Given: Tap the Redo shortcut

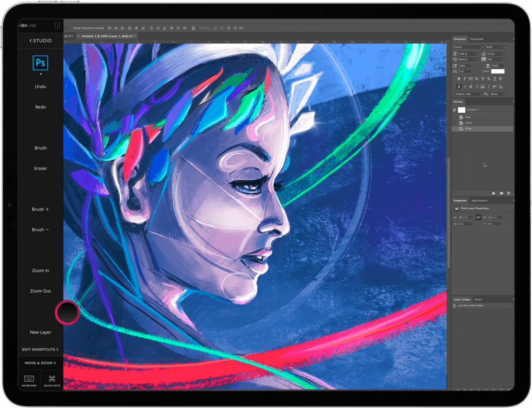Looking at the screenshot, I should [41, 107].
